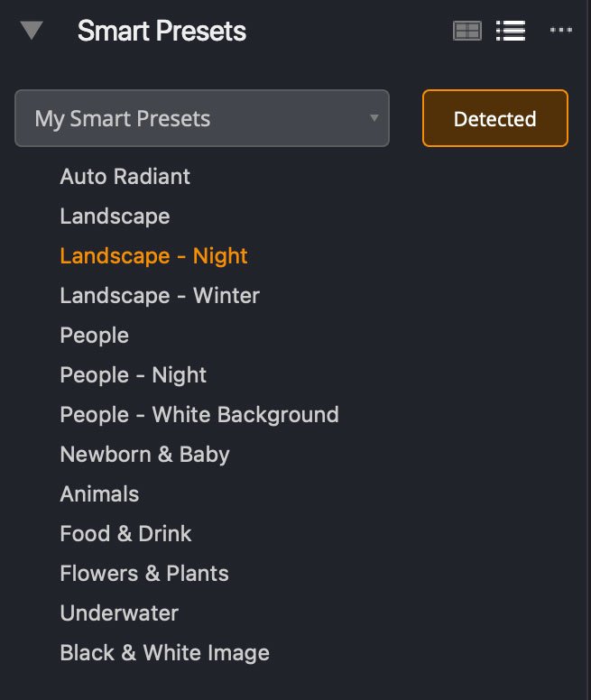Apply the Black & White Image preset
This screenshot has height=700, width=591.
coord(164,653)
